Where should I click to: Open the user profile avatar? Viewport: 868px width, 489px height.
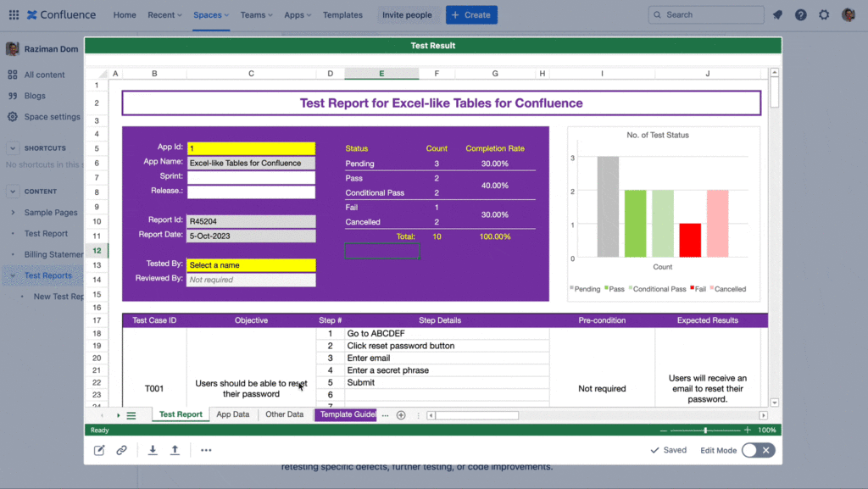coord(848,15)
